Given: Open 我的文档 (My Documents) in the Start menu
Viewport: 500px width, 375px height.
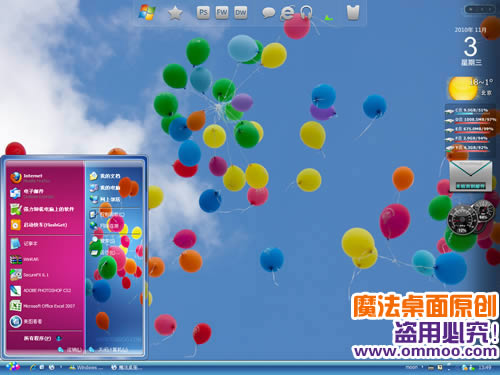Looking at the screenshot, I should coord(105,176).
